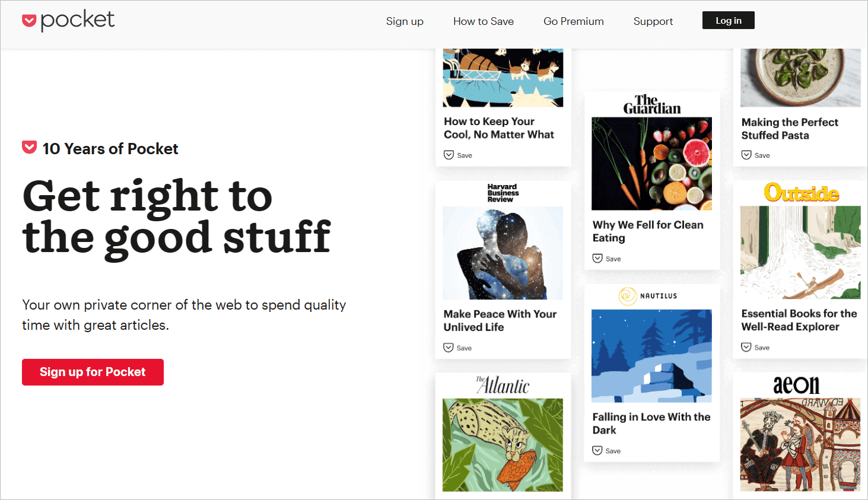Viewport: 868px width, 500px height.
Task: Save icon under How to Keep Your Cool
Action: click(x=449, y=155)
